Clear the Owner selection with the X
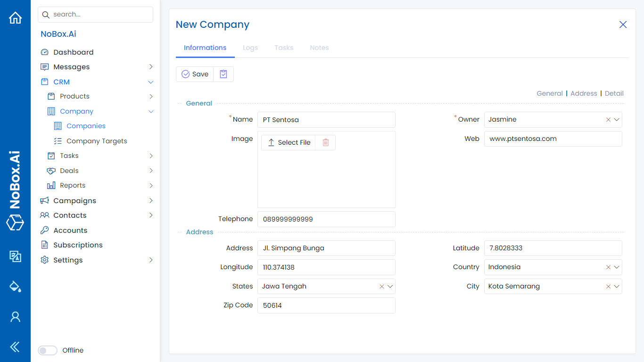Screen dimensions: 644x362 [x=608, y=119]
